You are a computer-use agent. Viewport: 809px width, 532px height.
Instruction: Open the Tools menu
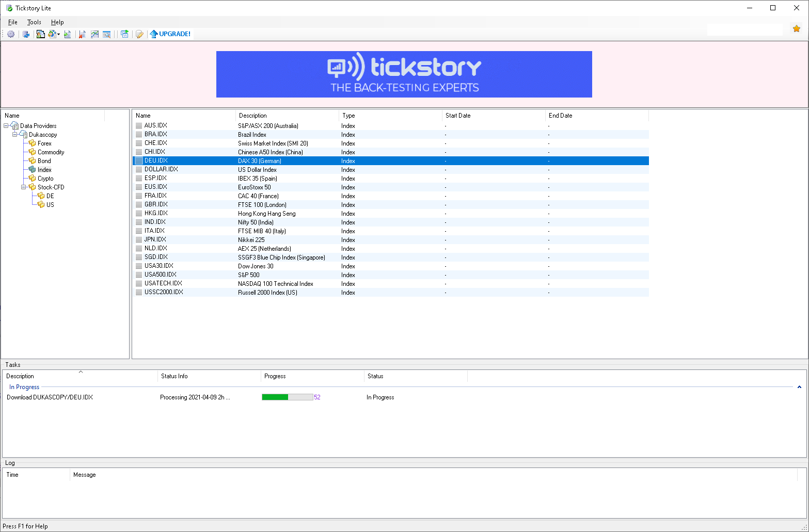tap(34, 22)
